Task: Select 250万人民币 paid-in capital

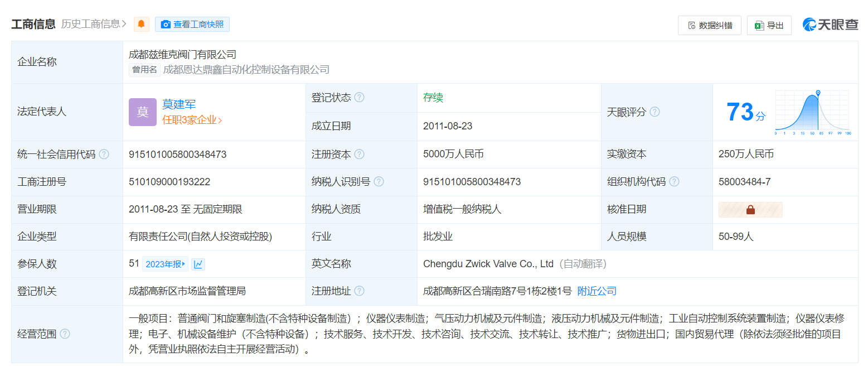Action: [x=746, y=155]
